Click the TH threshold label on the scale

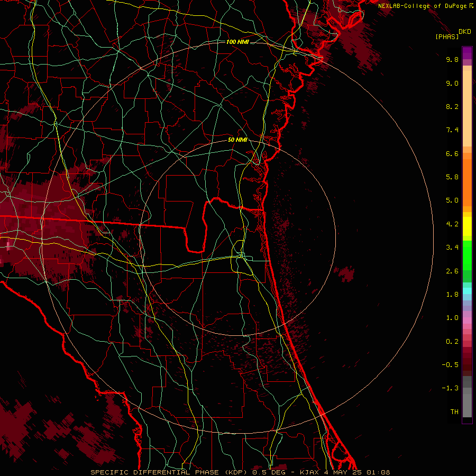(454, 412)
